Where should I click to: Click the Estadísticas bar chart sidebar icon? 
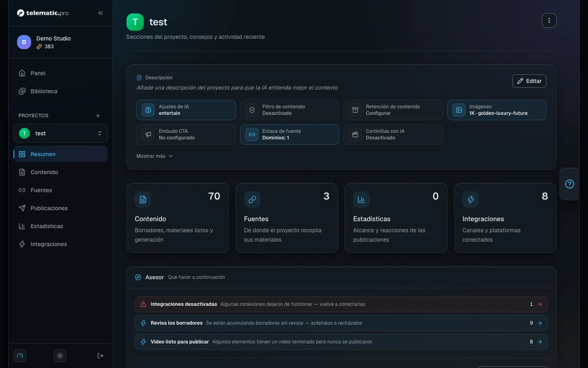click(22, 226)
